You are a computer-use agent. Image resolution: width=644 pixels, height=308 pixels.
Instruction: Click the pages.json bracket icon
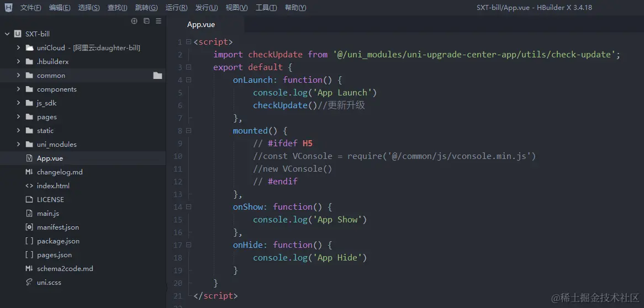click(x=29, y=254)
